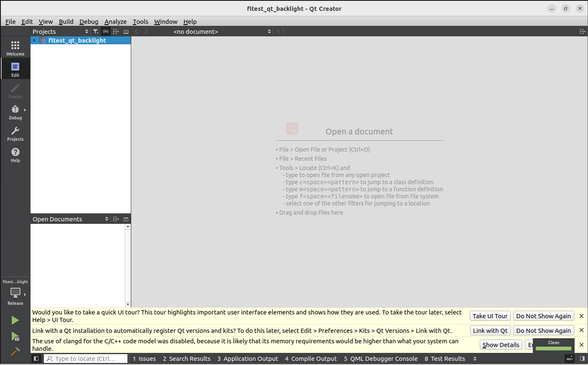The width and height of the screenshot is (588, 365).
Task: Open the Welcome mode
Action: [x=15, y=48]
